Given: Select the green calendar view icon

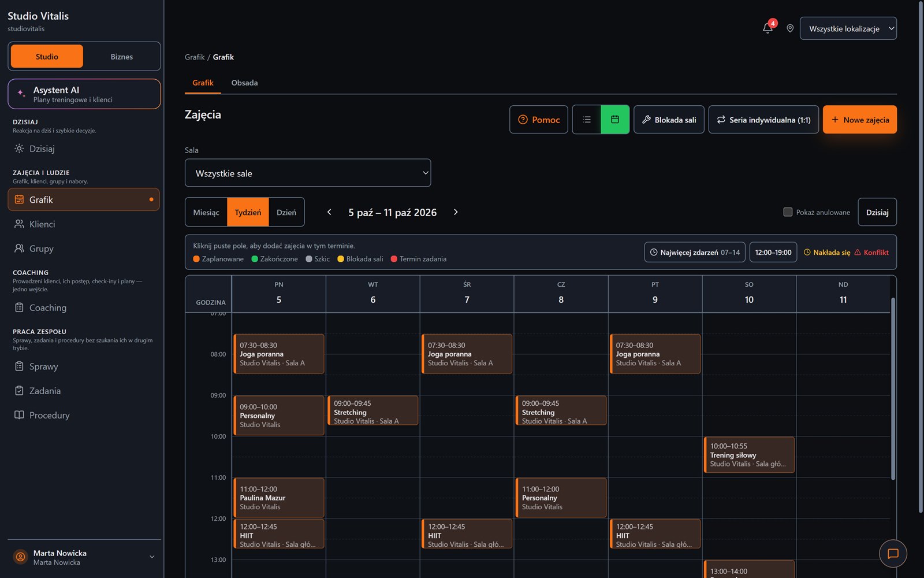Looking at the screenshot, I should click(x=615, y=120).
